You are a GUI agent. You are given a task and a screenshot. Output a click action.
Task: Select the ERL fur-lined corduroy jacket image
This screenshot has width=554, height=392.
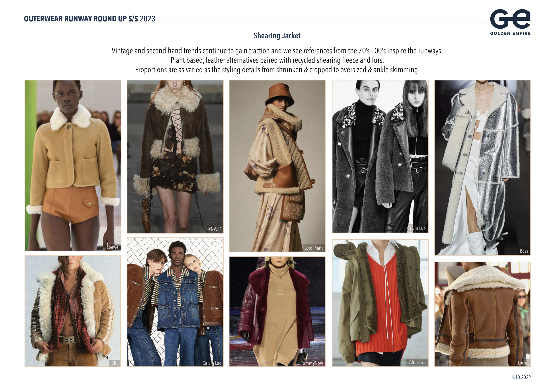pyautogui.click(x=73, y=311)
